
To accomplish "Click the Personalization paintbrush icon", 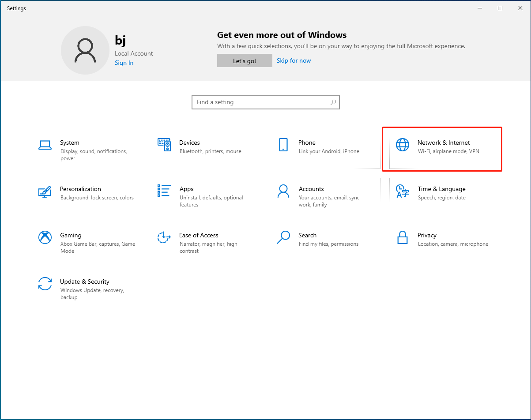I will (x=45, y=191).
